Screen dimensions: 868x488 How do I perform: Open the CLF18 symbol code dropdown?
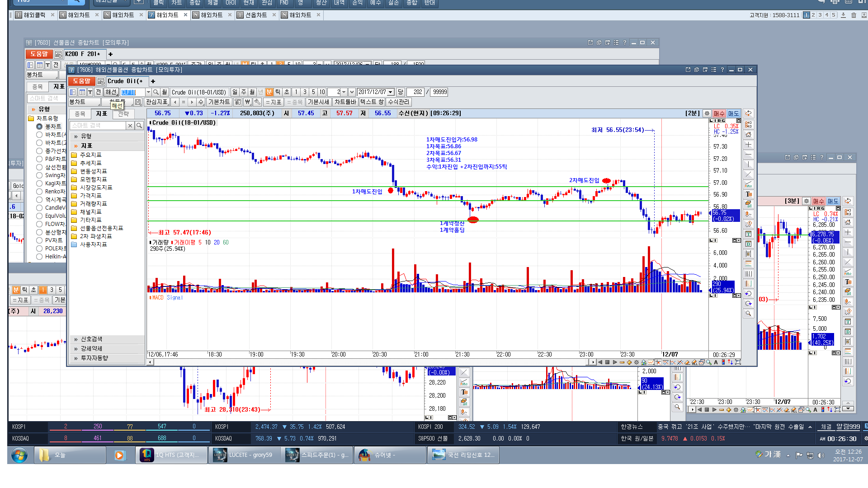148,92
